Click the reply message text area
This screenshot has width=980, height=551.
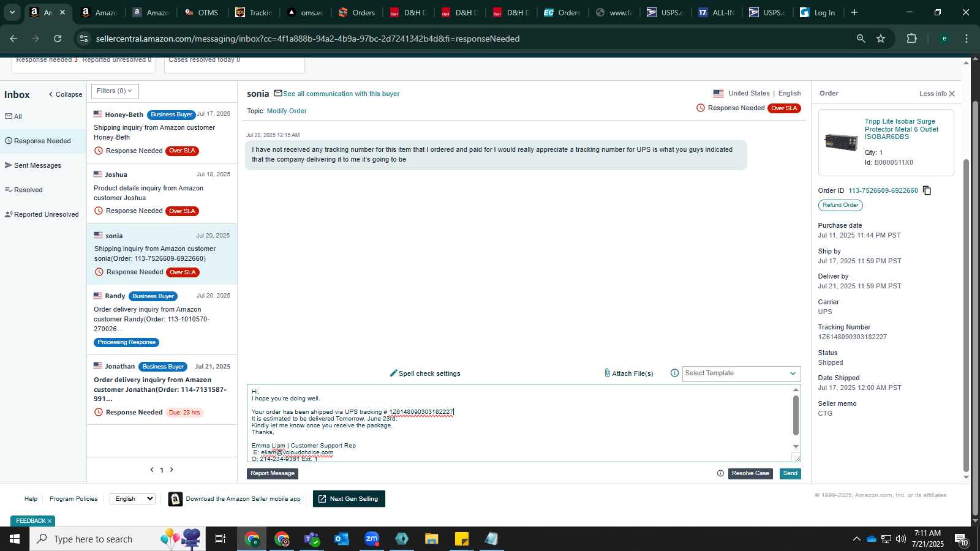coord(519,423)
